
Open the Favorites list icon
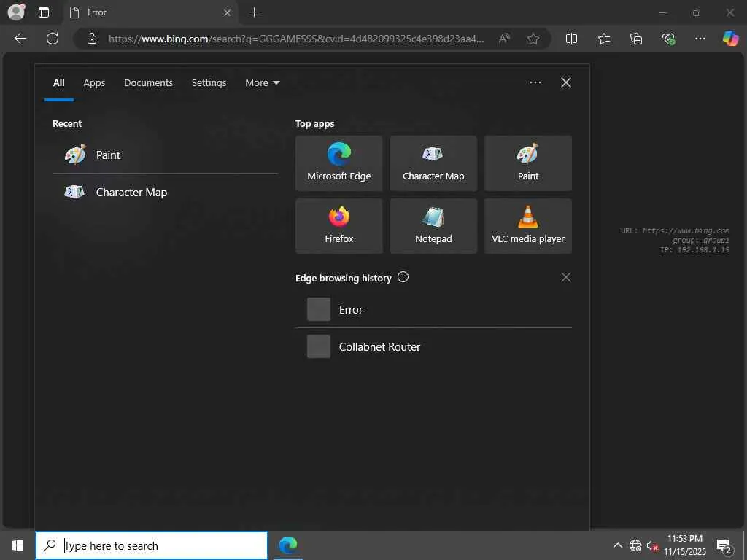tap(603, 39)
